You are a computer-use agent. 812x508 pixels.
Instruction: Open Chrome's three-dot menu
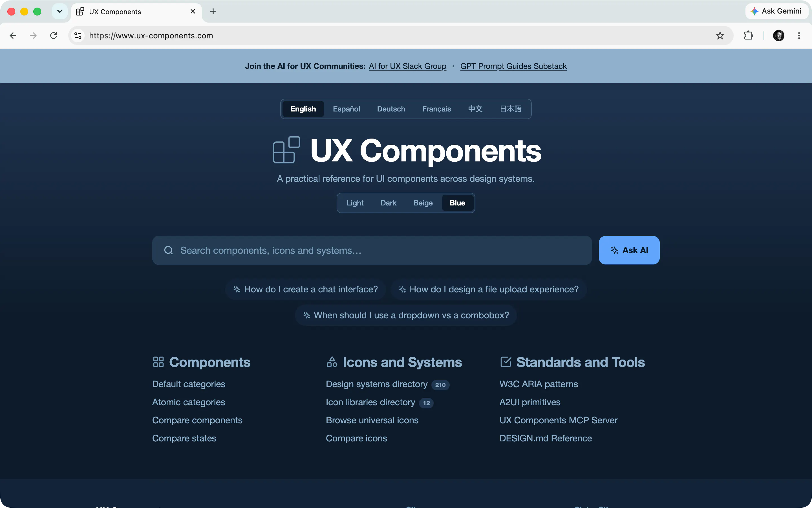tap(799, 36)
